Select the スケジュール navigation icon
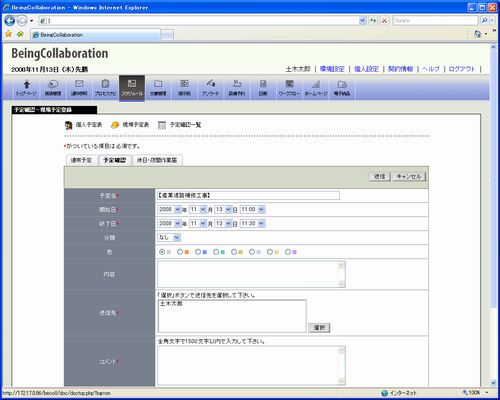The width and height of the screenshot is (500, 400). 132,88
